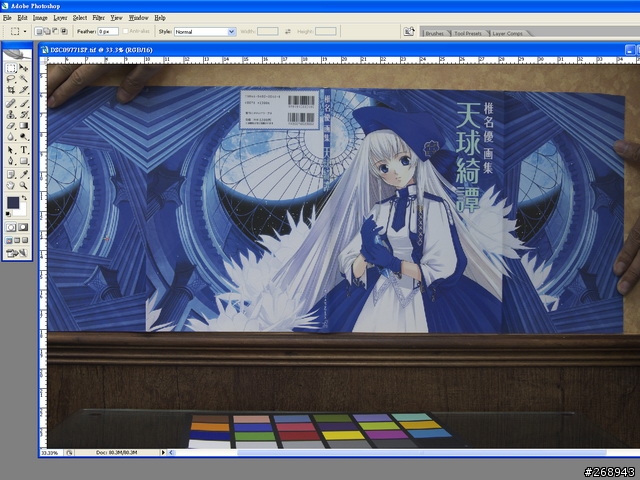This screenshot has height=480, width=640.
Task: Open the Layer menu
Action: [x=60, y=18]
